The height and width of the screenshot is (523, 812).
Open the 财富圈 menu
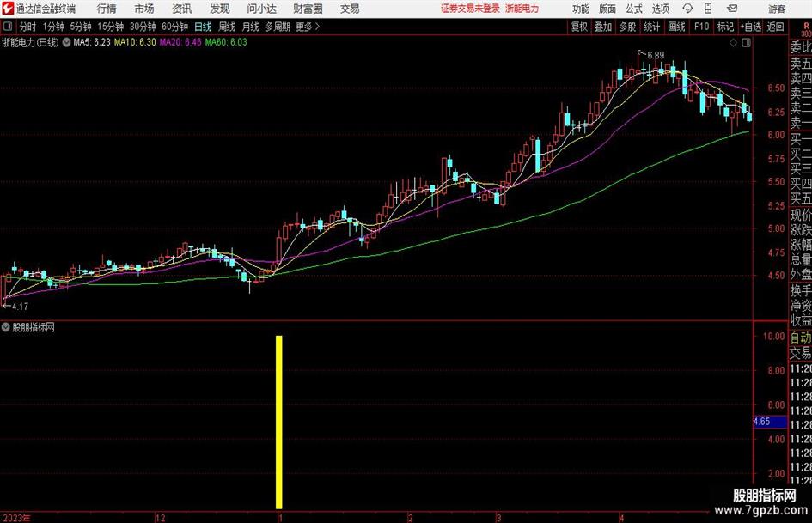click(x=308, y=9)
